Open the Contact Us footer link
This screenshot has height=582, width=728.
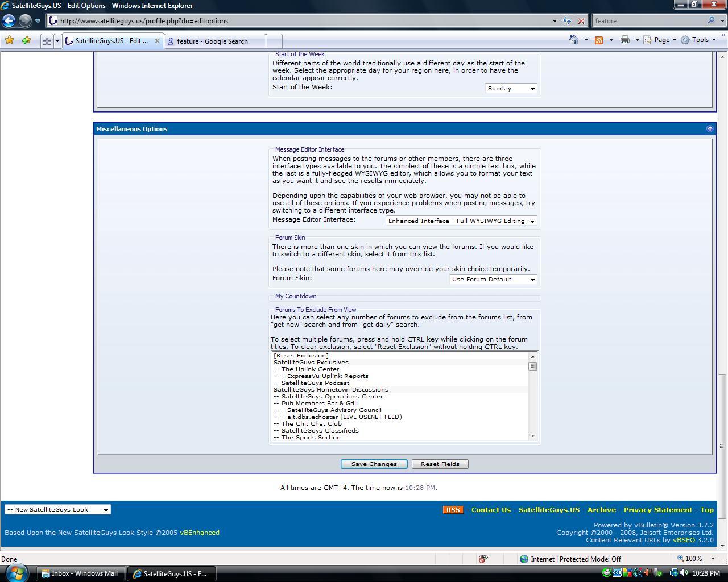point(491,510)
